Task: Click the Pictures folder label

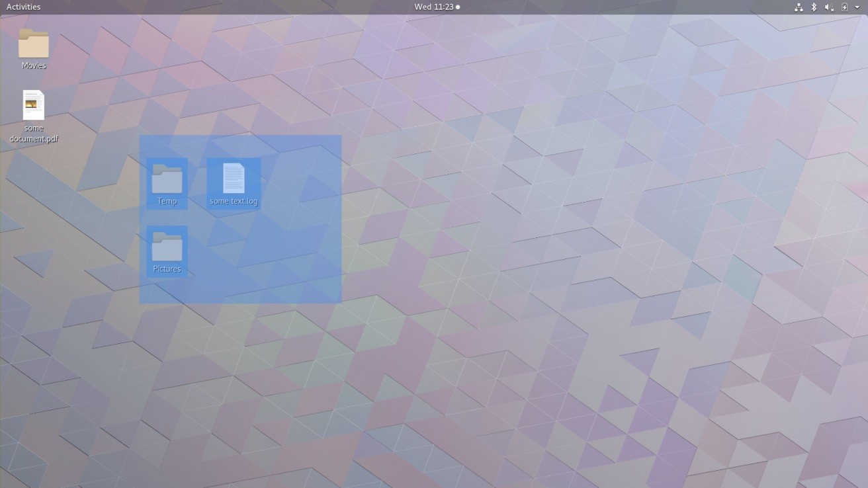Action: (x=167, y=269)
